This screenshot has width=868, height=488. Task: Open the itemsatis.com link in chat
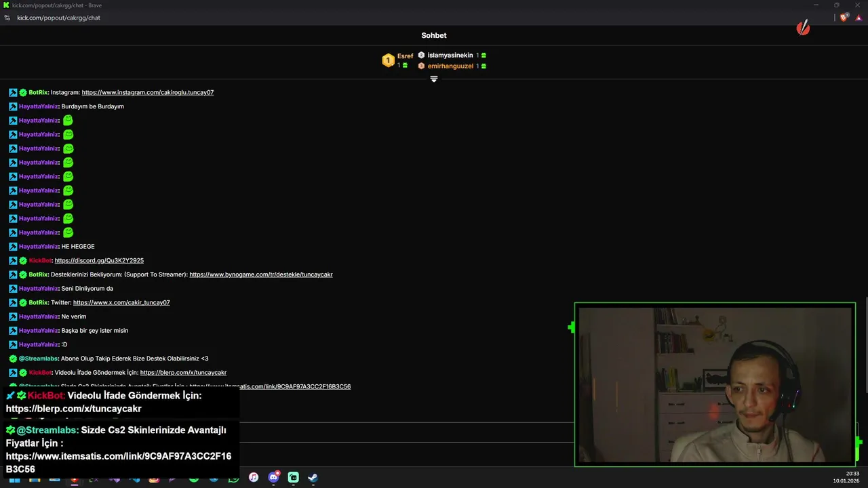[270, 386]
